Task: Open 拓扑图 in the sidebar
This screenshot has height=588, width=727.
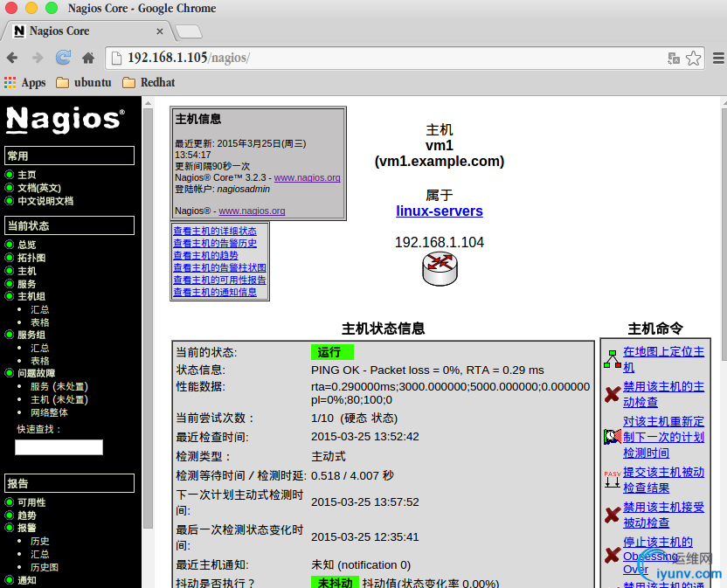Action: pyautogui.click(x=31, y=258)
